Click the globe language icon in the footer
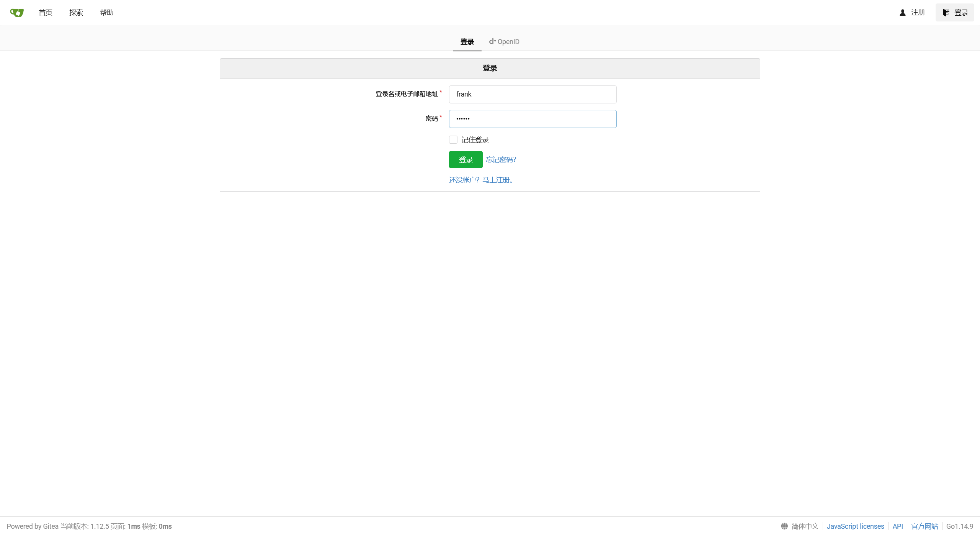 click(784, 526)
